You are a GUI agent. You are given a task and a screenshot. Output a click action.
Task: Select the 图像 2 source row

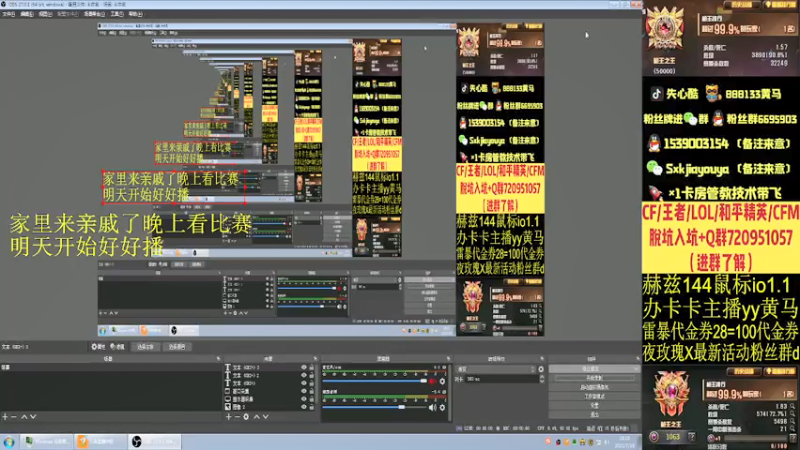(270, 407)
